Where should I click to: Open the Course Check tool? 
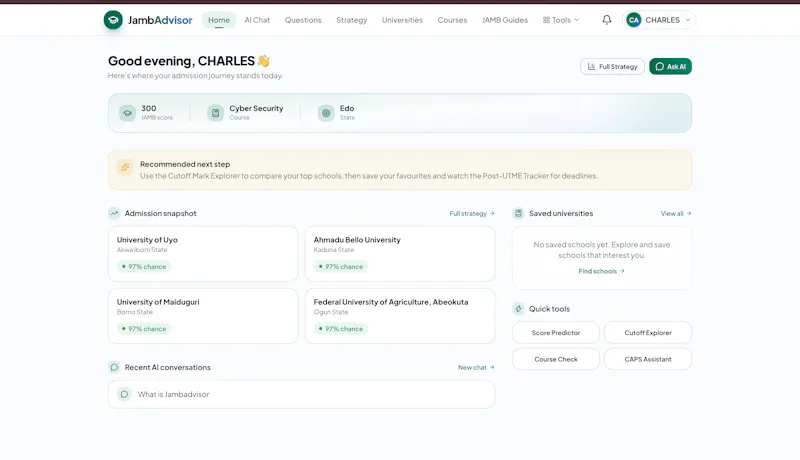(x=556, y=359)
